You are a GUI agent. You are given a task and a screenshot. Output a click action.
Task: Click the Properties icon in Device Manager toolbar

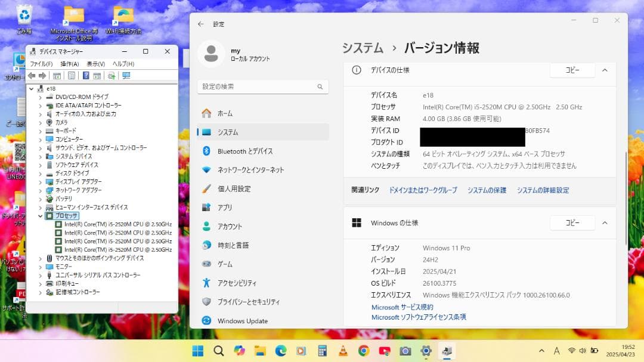(x=71, y=76)
